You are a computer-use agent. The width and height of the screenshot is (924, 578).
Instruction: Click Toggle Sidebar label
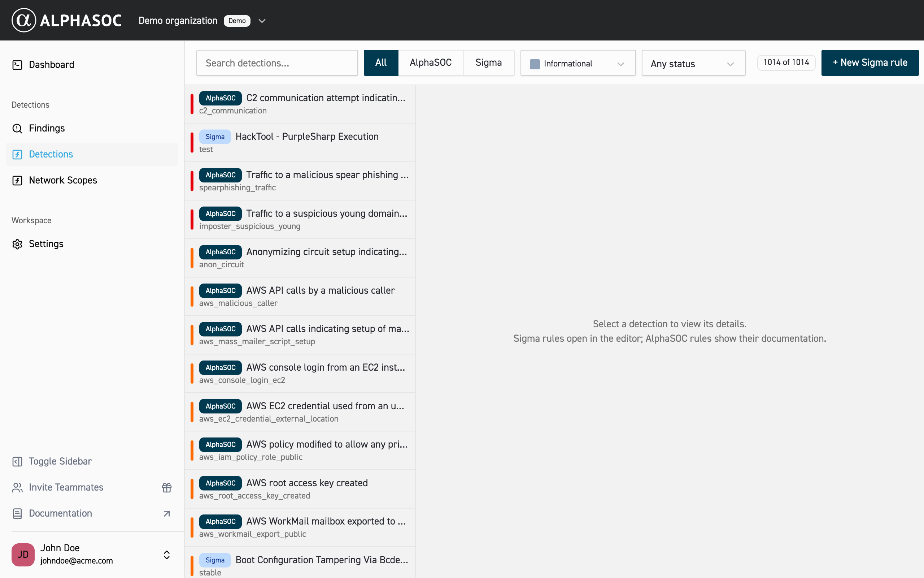(x=60, y=461)
